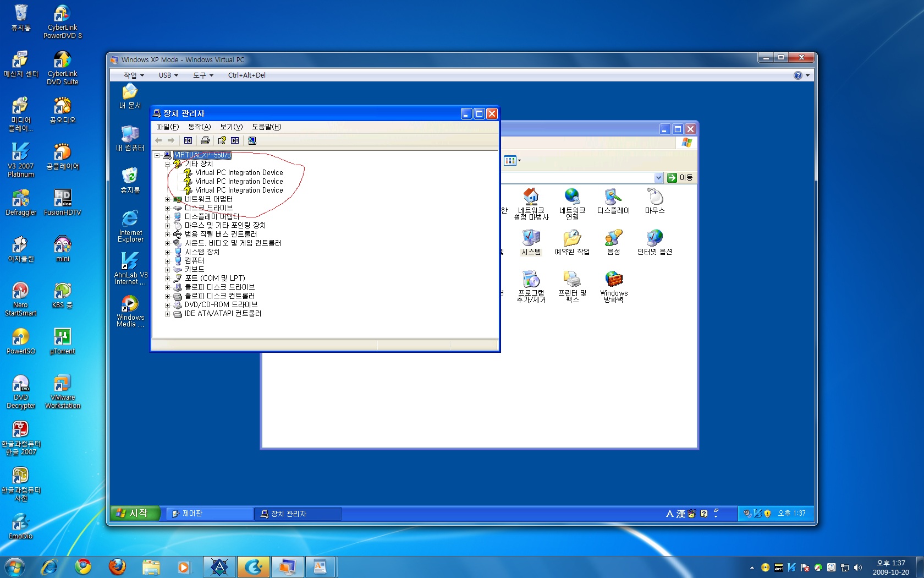924x578 pixels.
Task: Select Defraggler desktop icon
Action: tap(20, 202)
